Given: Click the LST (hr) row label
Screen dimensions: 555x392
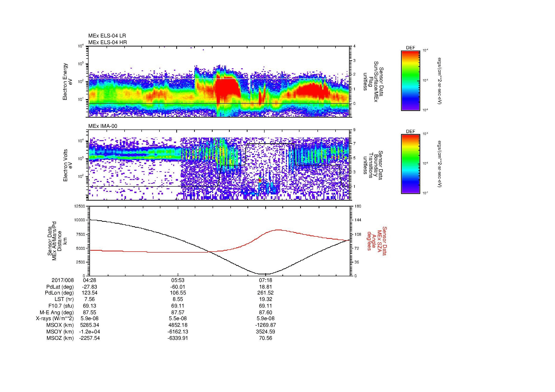Looking at the screenshot, I should click(x=64, y=299).
